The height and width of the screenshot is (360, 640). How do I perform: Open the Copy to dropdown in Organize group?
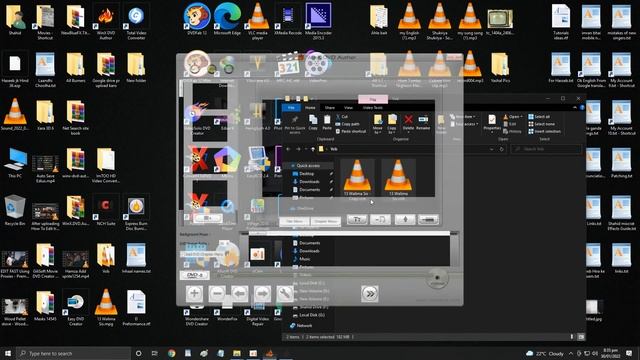pos(392,124)
